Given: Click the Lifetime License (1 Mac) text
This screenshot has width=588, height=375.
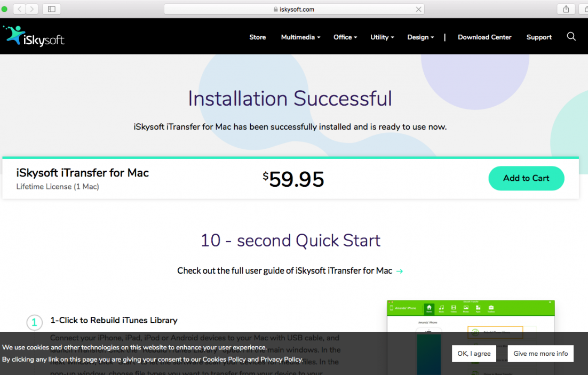Looking at the screenshot, I should click(x=58, y=187).
